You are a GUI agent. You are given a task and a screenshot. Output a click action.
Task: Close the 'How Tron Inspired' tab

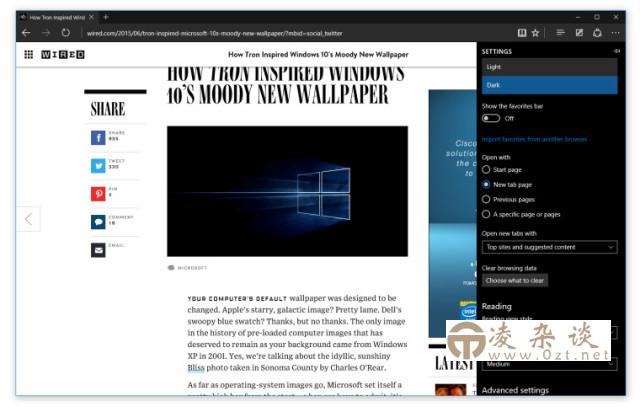coord(91,17)
